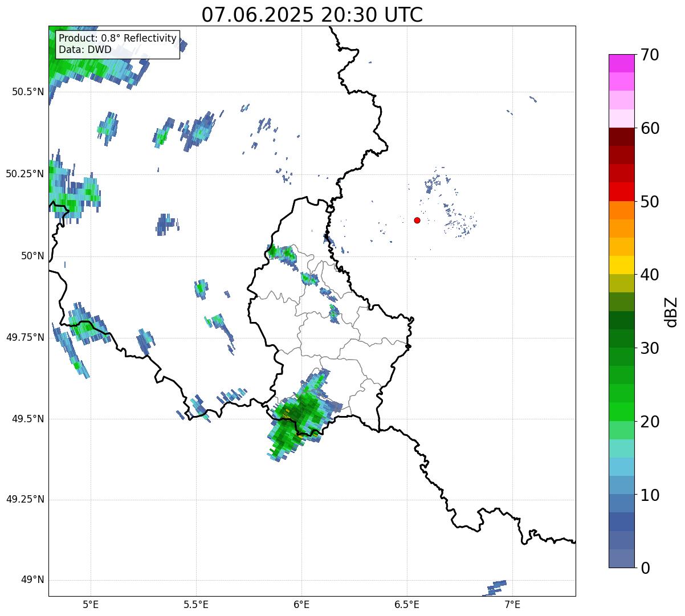Click the plot title "07.06.2025 20:30 UTC"
The width and height of the screenshot is (685, 616).
[312, 15]
